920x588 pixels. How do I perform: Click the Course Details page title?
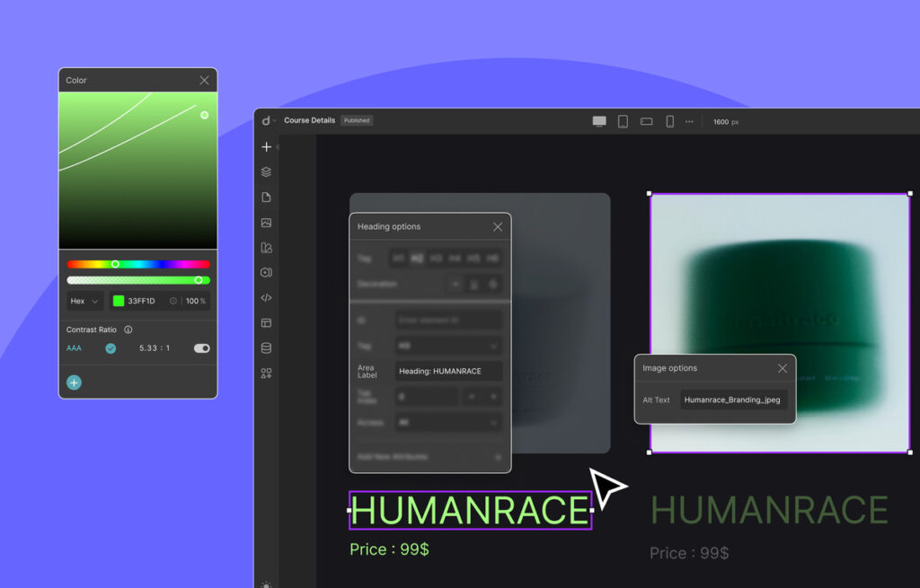click(309, 120)
